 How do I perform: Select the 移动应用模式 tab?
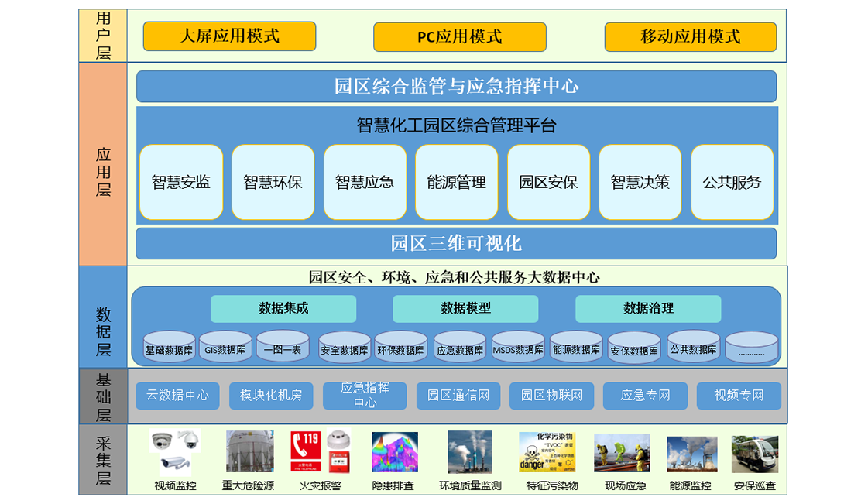(689, 36)
